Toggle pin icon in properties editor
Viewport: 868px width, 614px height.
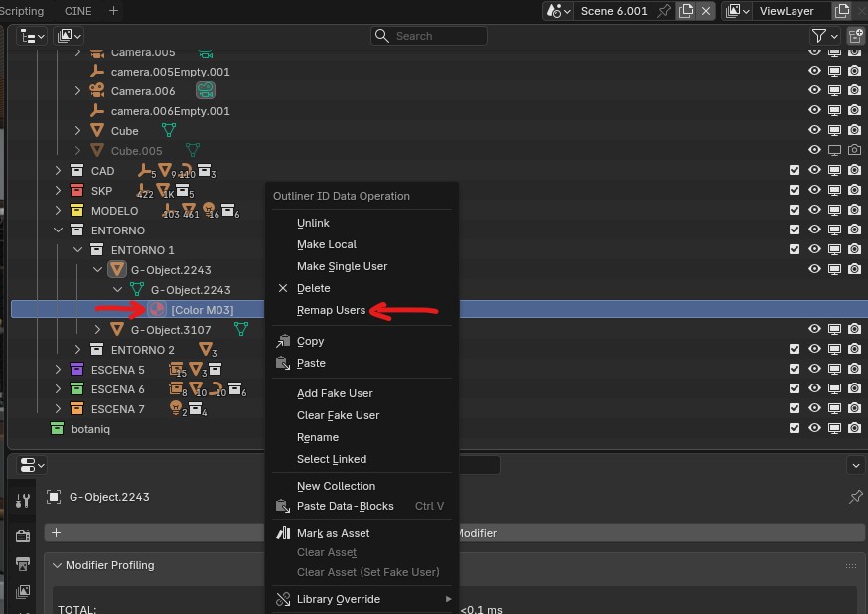[x=855, y=497]
